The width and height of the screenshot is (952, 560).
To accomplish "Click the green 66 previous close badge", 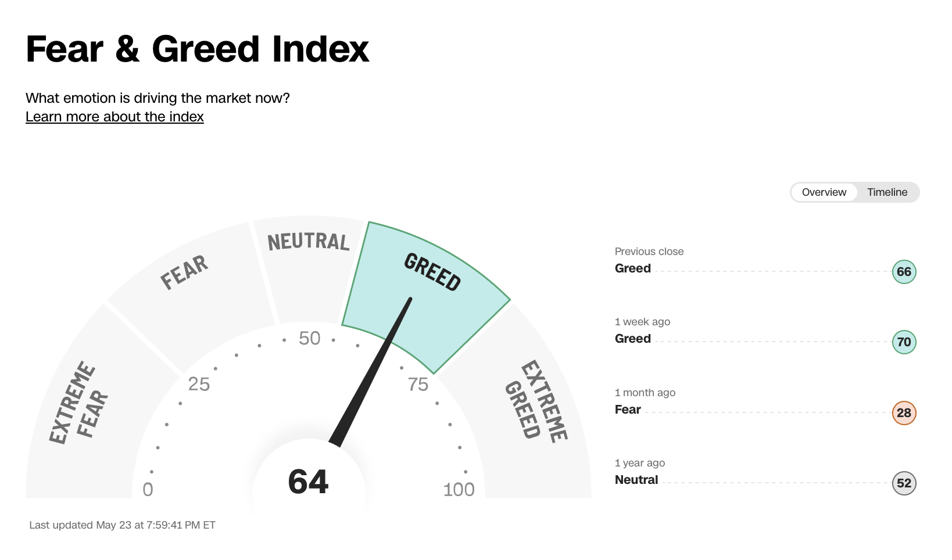I will pyautogui.click(x=904, y=272).
